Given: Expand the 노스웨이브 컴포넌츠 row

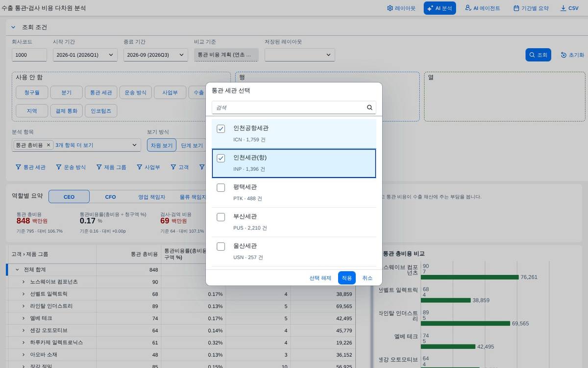Looking at the screenshot, I should pyautogui.click(x=24, y=282).
